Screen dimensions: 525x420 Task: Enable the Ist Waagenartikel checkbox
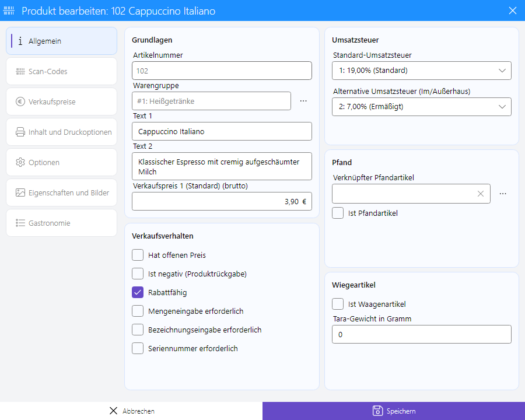click(x=338, y=304)
